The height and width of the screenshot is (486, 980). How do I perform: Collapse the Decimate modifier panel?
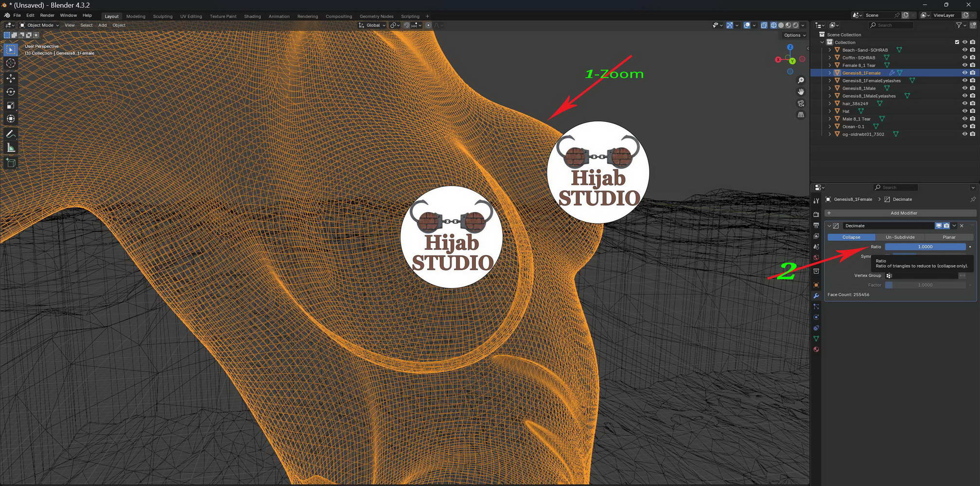point(830,226)
